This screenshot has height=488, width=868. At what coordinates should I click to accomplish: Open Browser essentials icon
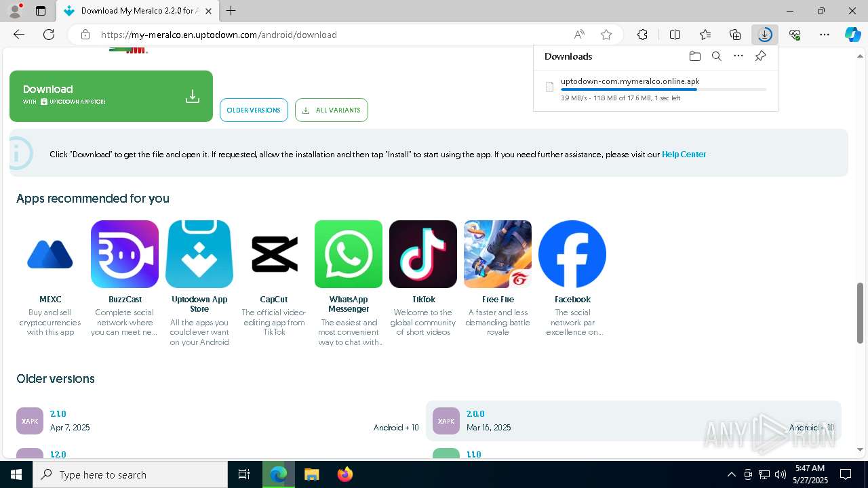[x=795, y=35]
